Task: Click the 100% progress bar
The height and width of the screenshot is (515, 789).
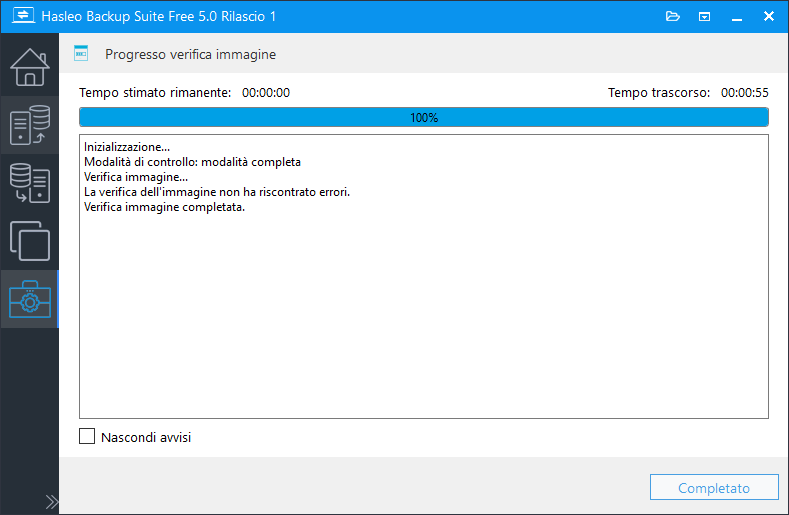Action: coord(424,117)
